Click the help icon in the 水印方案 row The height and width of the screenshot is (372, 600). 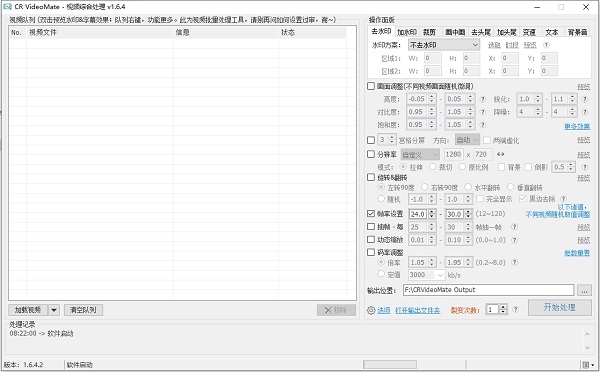click(546, 45)
